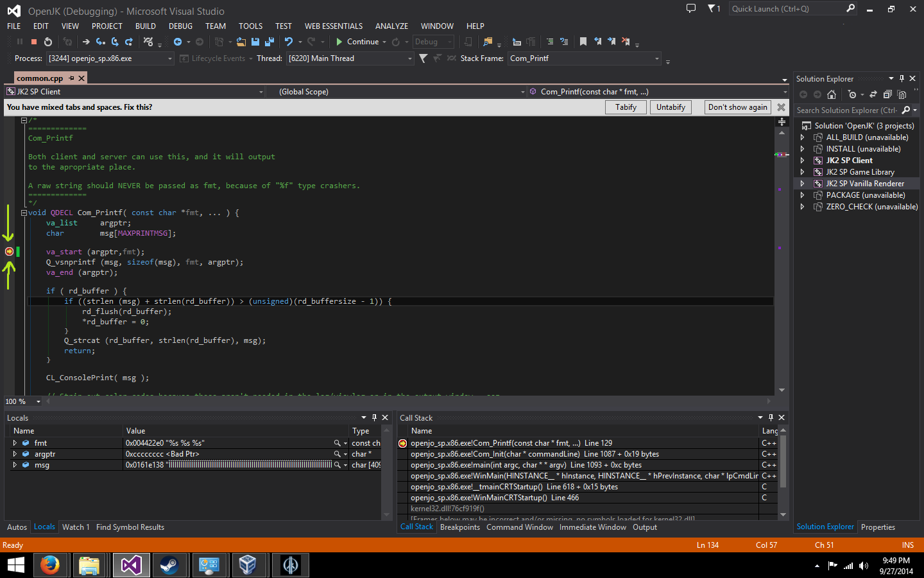Screen dimensions: 924x578
Task: Click the Show Next Statement arrow
Action: pyautogui.click(x=86, y=42)
